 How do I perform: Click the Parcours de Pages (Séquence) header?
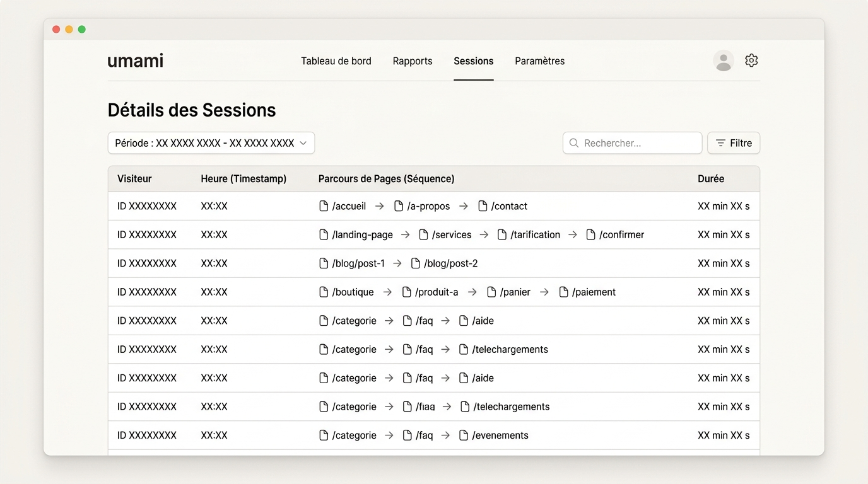[387, 179]
